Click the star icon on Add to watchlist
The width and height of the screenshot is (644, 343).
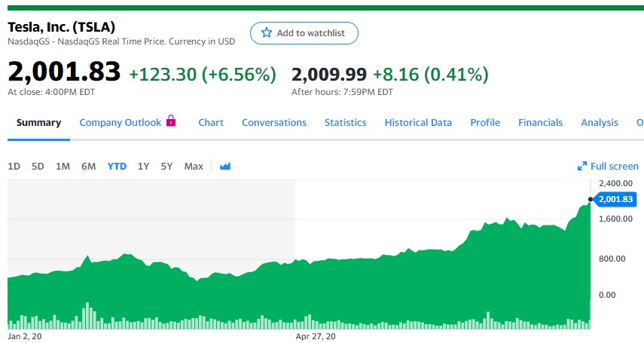[x=267, y=32]
